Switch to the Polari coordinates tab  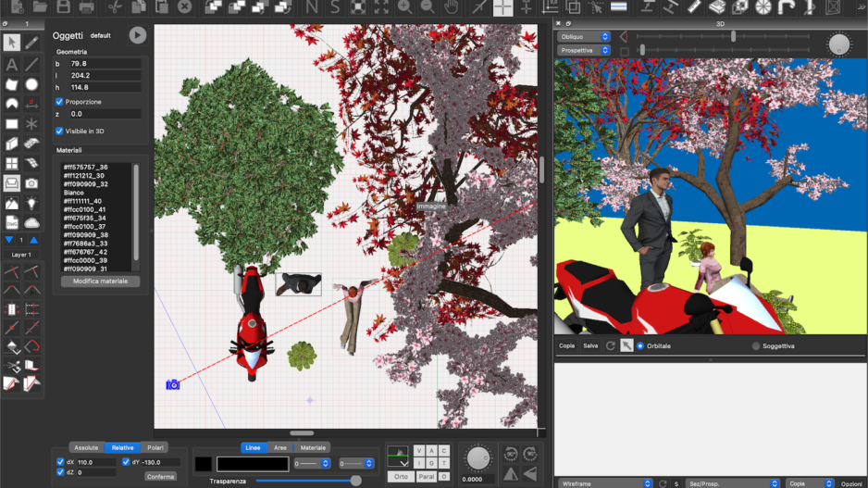tap(155, 447)
